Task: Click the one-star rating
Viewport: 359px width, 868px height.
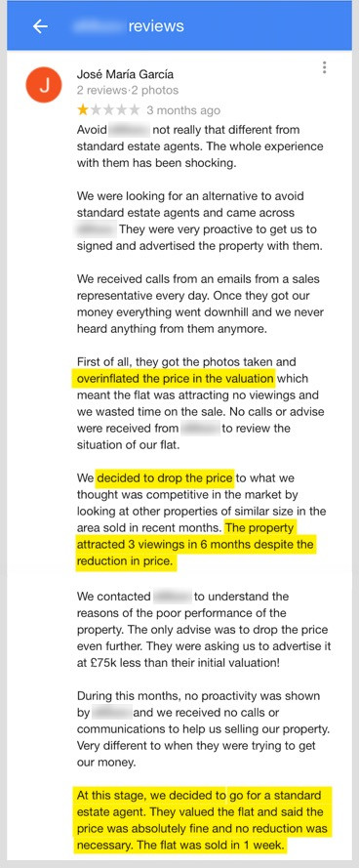Action: tap(108, 110)
